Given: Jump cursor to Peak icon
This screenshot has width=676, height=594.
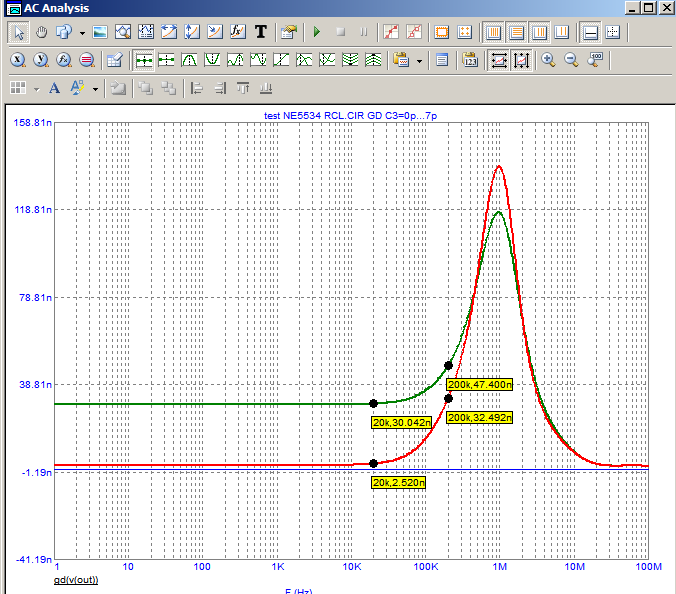Looking at the screenshot, I should pos(189,60).
